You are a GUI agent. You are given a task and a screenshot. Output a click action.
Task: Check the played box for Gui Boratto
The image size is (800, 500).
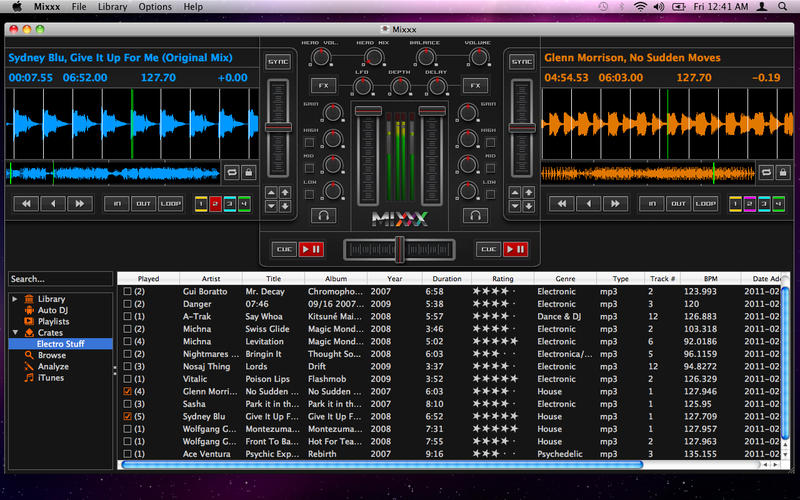[127, 291]
